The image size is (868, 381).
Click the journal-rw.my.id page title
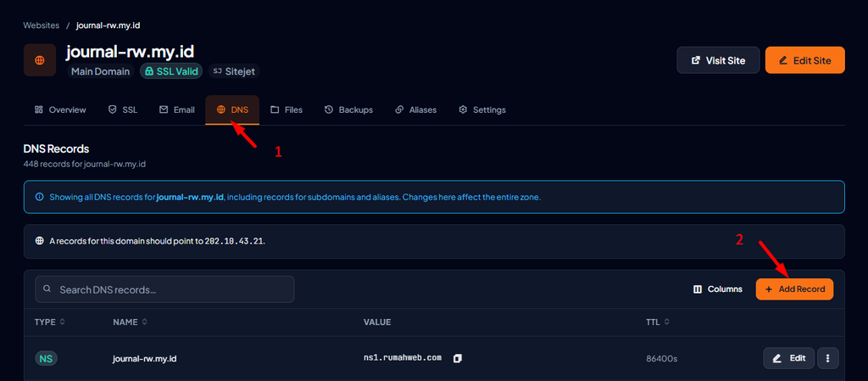tap(130, 52)
